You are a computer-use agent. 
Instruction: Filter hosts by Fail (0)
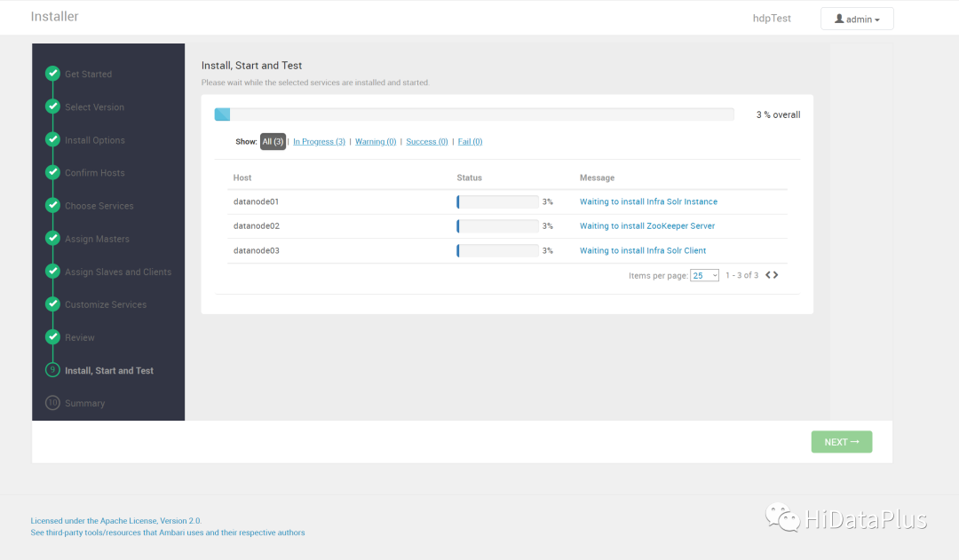pos(469,142)
